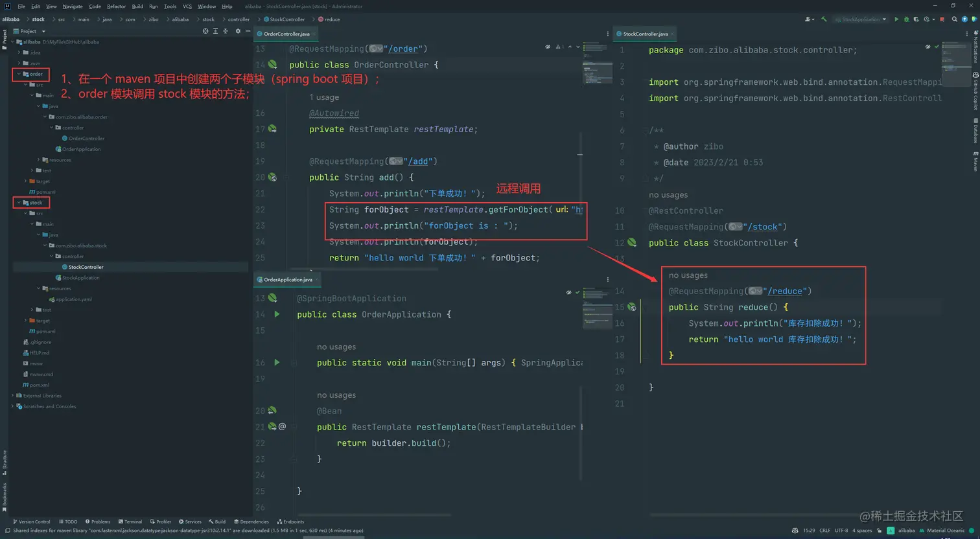Open the Refactor menu

(x=117, y=6)
